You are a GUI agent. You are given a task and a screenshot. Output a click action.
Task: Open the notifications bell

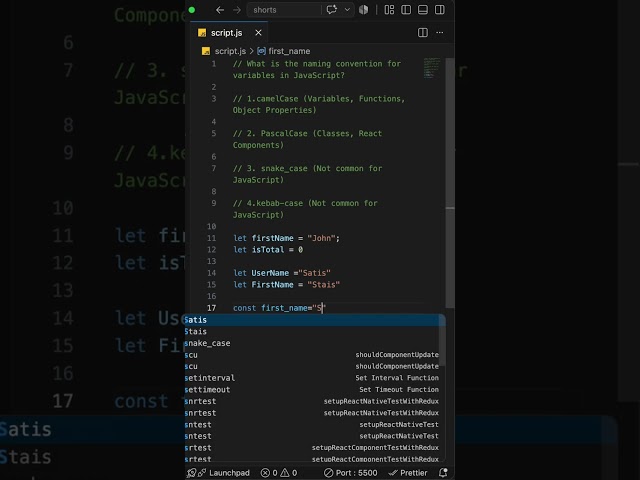tap(443, 473)
